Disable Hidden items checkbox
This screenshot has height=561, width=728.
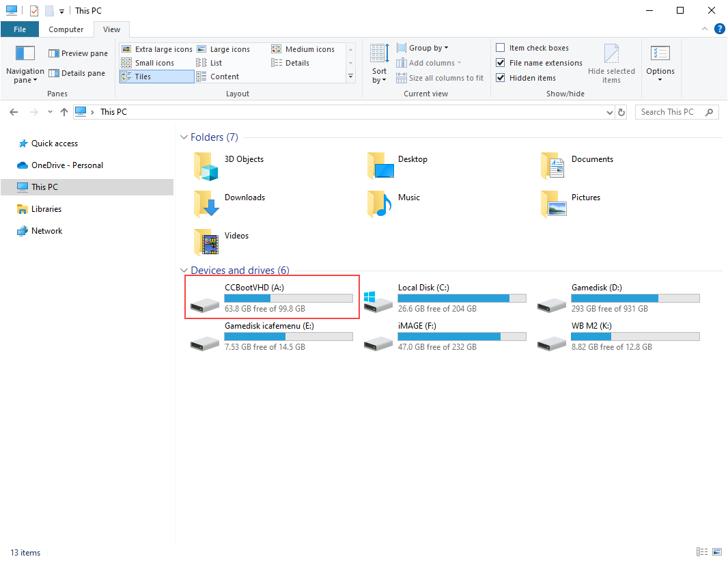click(501, 78)
